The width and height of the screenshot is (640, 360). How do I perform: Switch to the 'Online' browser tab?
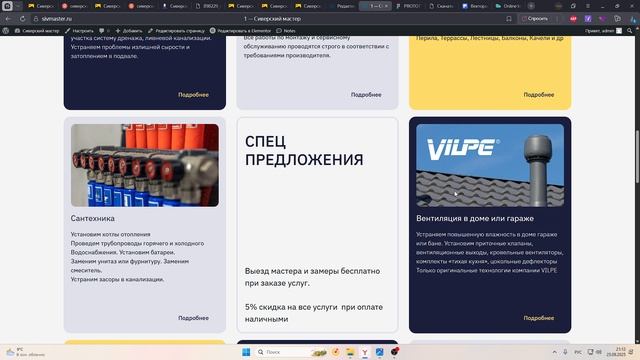509,6
